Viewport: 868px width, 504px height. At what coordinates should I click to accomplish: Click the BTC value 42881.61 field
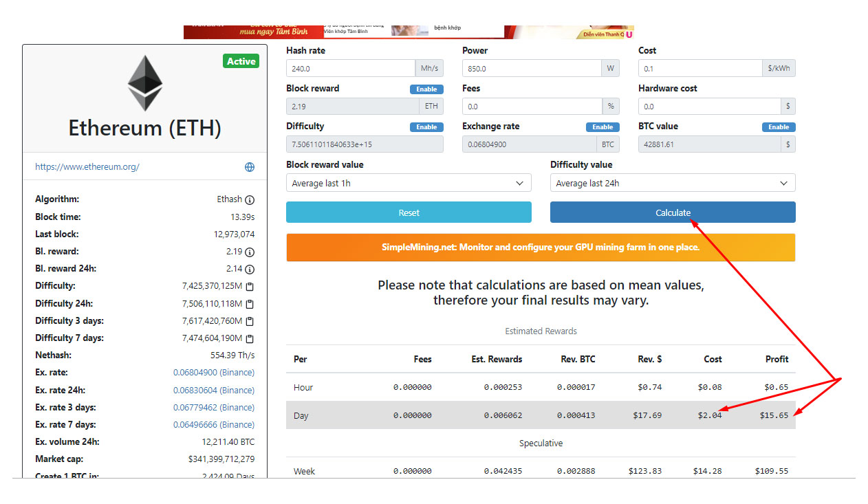pos(709,144)
